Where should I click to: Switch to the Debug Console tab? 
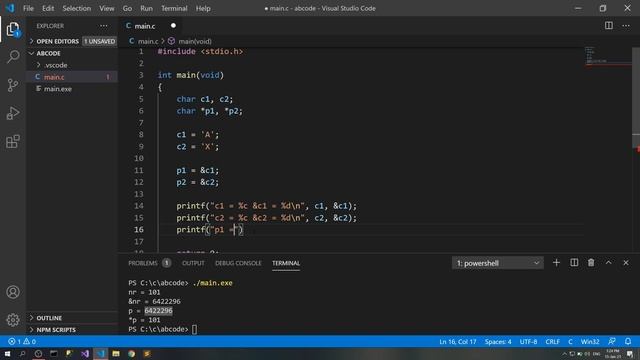[238, 263]
